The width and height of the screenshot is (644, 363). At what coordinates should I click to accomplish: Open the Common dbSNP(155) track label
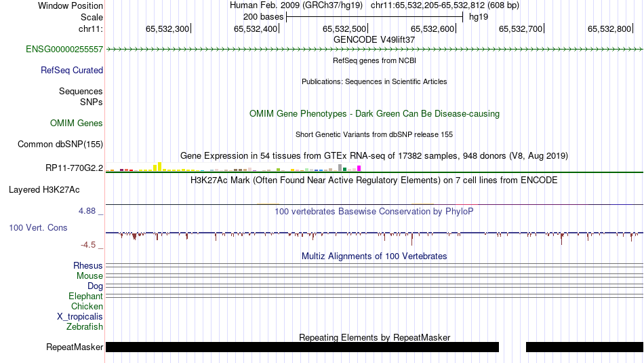coord(60,145)
